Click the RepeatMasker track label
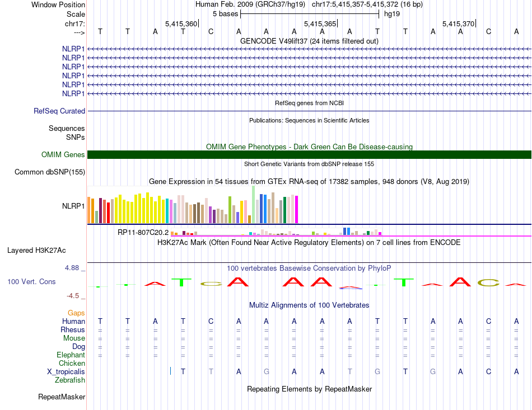 coord(62,397)
